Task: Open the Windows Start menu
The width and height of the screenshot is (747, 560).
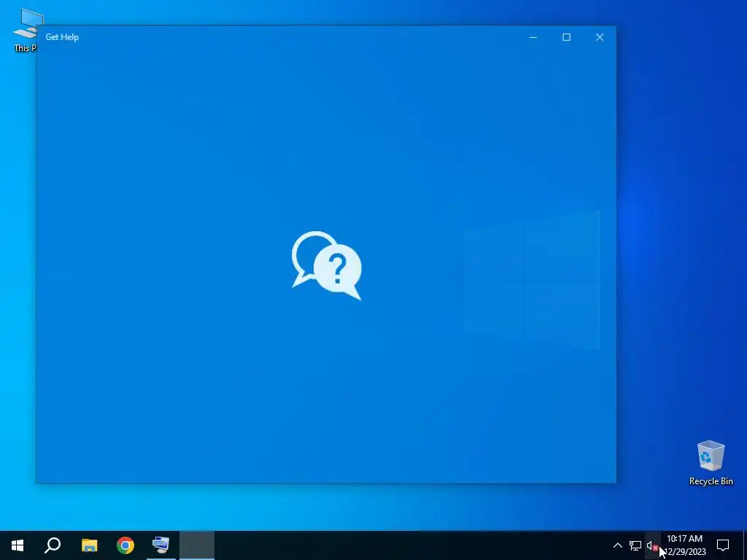Action: [18, 545]
